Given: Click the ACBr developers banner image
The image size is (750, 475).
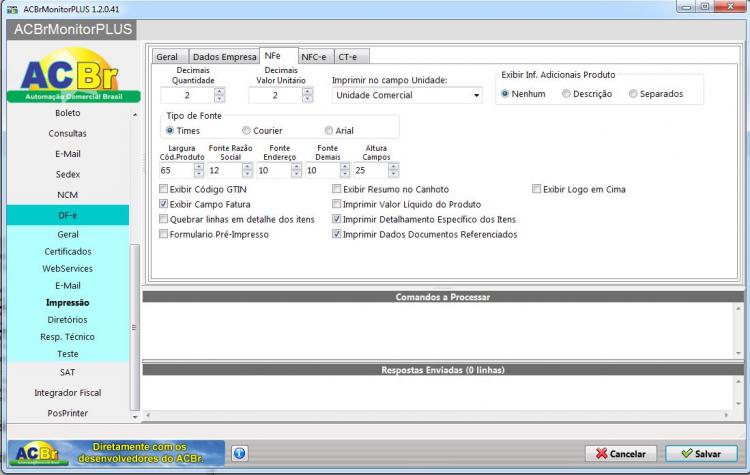Looking at the screenshot, I should pyautogui.click(x=116, y=453).
